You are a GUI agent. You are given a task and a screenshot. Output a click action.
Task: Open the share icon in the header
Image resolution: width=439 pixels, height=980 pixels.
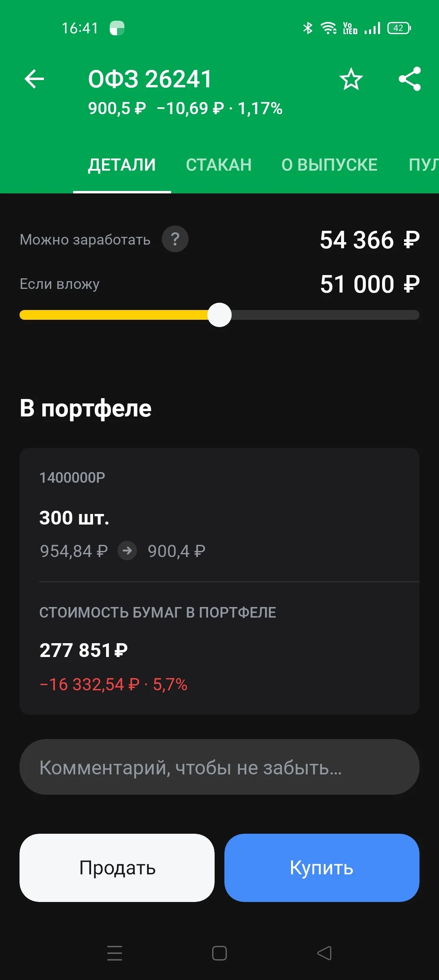tap(410, 79)
